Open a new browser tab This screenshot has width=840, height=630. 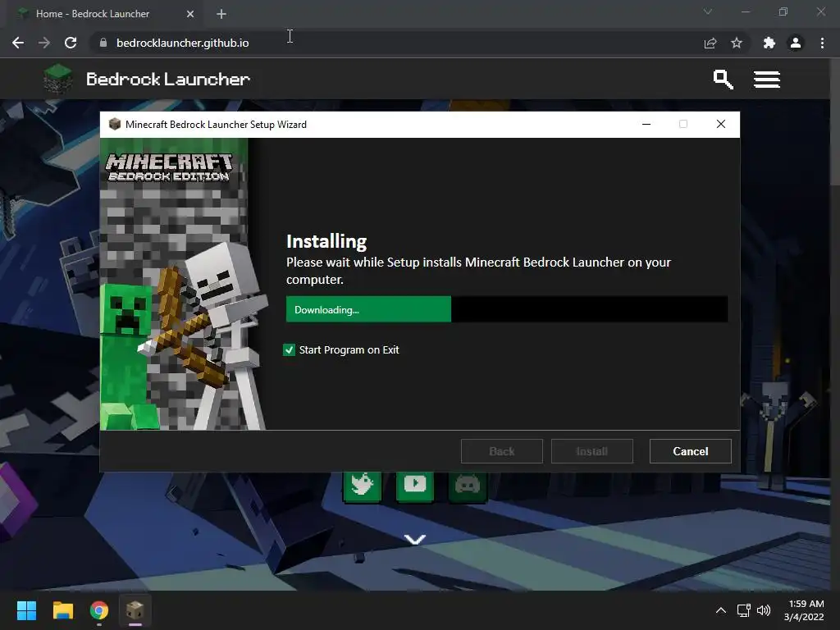221,14
